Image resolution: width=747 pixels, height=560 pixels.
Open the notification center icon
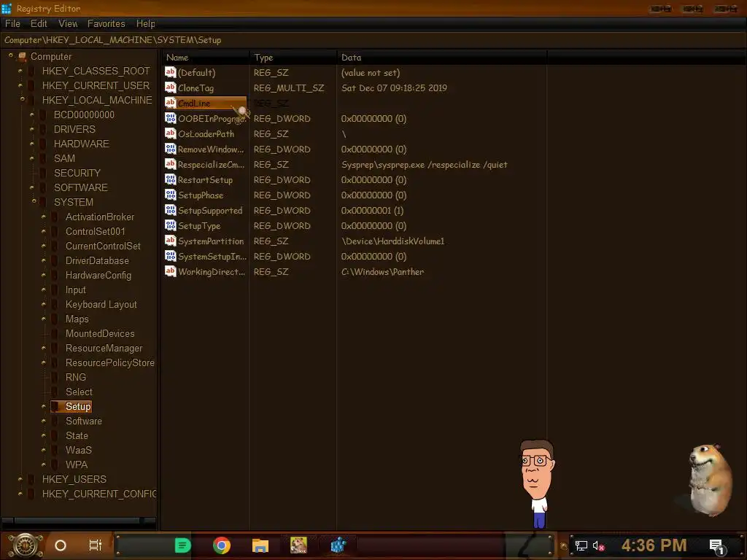point(717,546)
